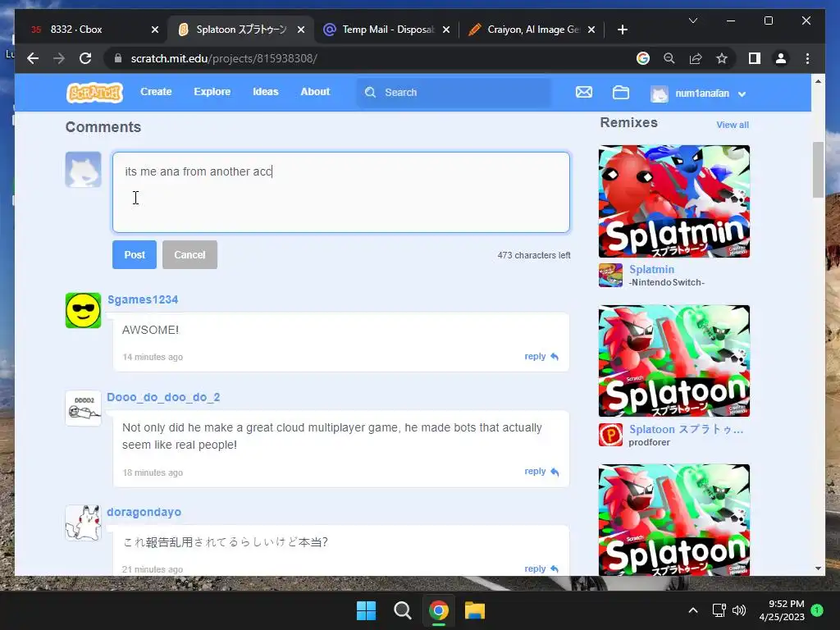Reload the page

click(x=85, y=58)
